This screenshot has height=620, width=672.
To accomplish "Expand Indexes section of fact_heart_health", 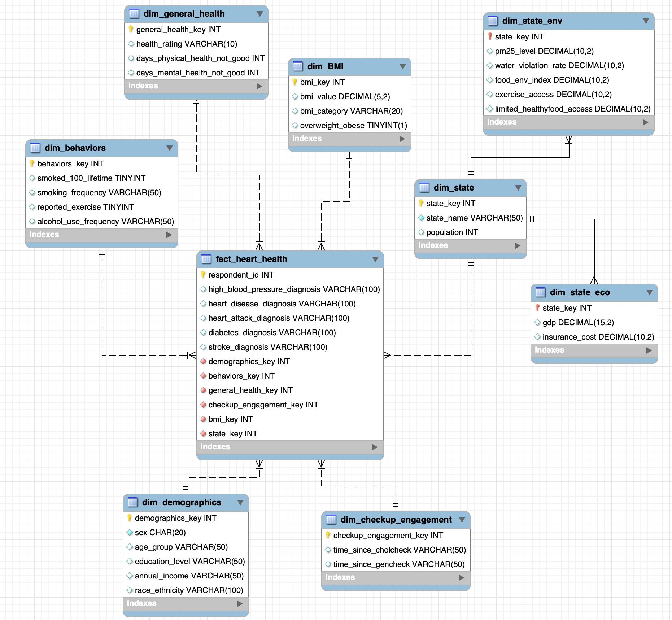I will (375, 447).
